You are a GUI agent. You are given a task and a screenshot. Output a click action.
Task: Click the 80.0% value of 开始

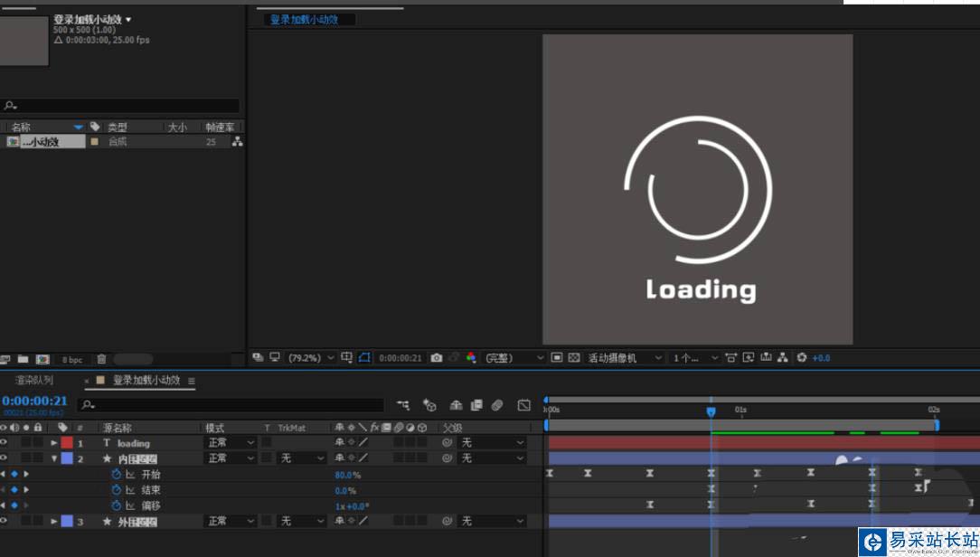[x=347, y=475]
